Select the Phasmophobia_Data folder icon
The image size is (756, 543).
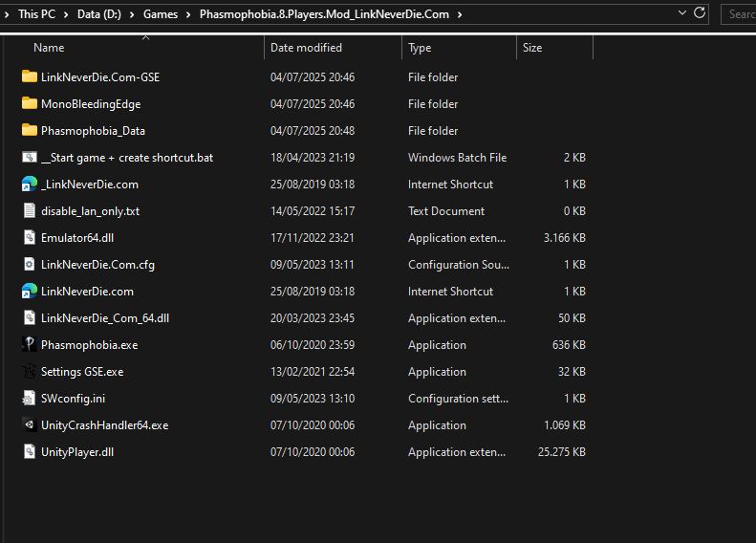click(x=30, y=130)
